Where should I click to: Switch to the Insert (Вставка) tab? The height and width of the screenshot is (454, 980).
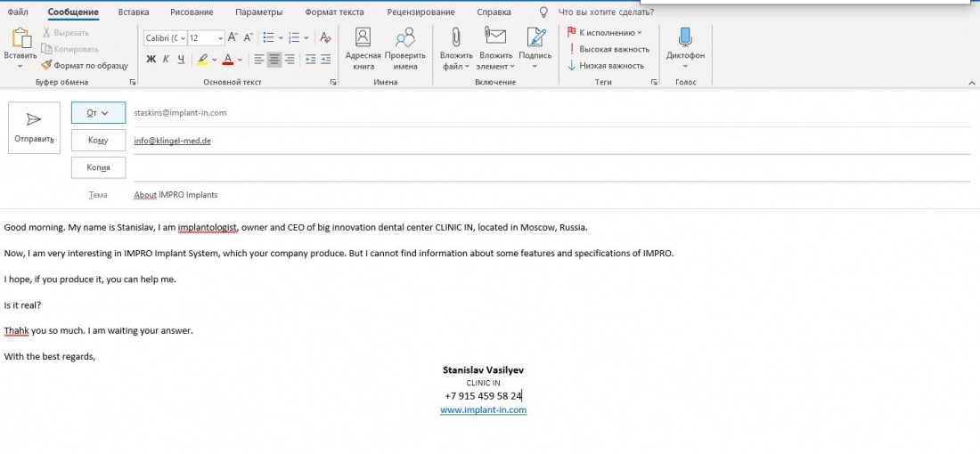(x=134, y=12)
